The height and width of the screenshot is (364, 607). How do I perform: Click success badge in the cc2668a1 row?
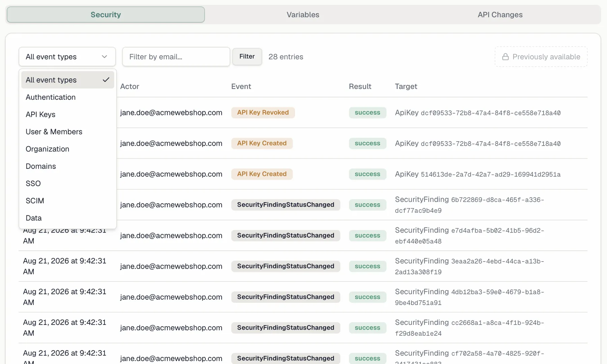pos(367,328)
